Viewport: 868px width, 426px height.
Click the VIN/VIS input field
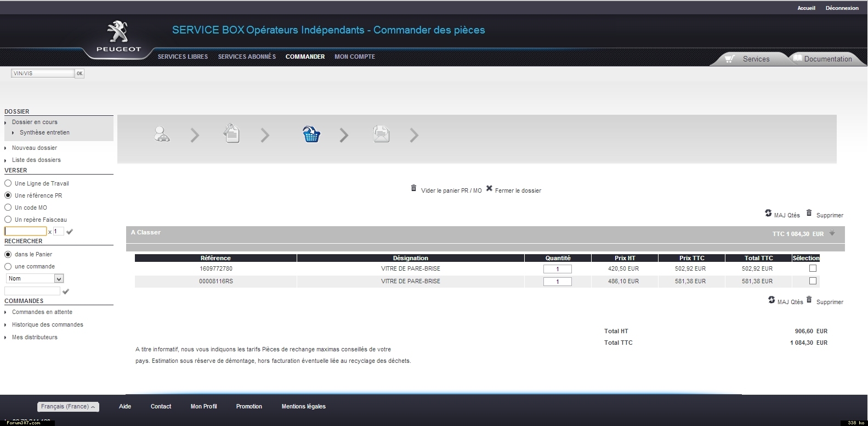point(42,73)
